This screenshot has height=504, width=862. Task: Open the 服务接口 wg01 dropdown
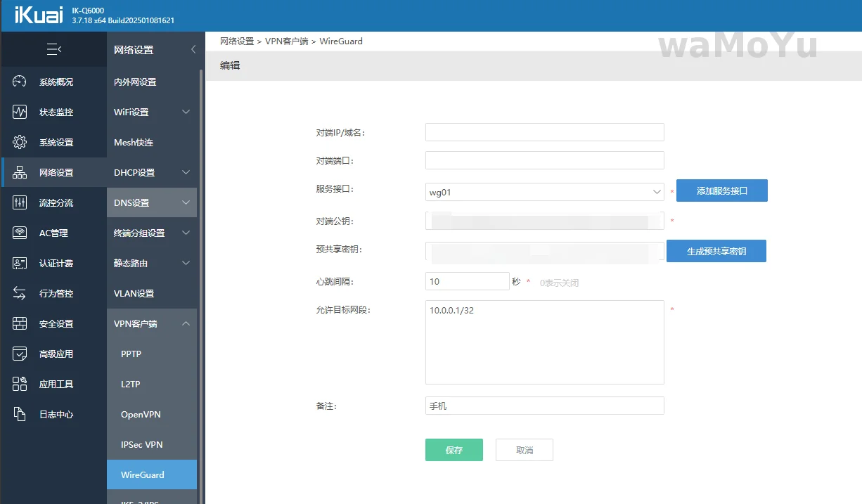544,192
